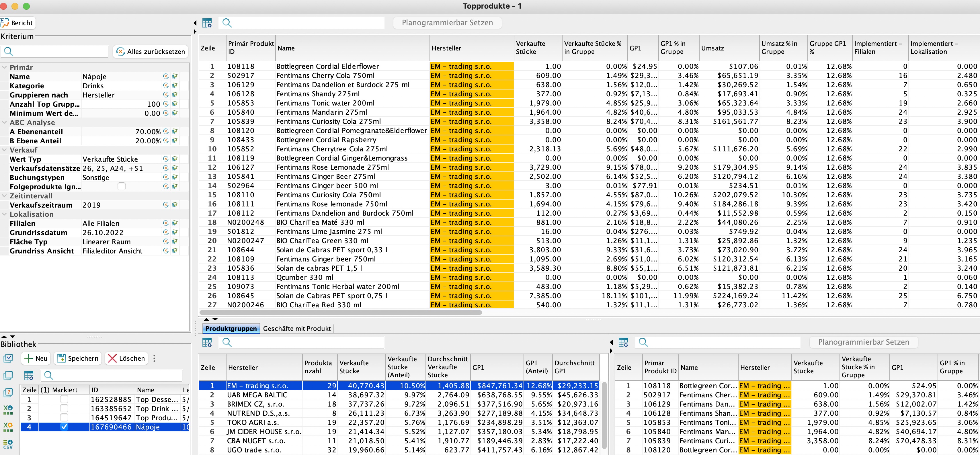Click the Excel export settings gear icon
Image resolution: width=980 pixels, height=455 pixels.
8,427
